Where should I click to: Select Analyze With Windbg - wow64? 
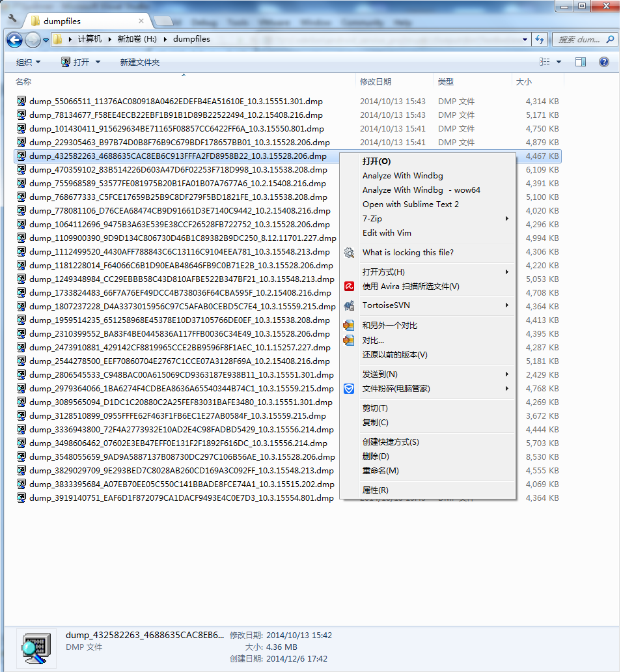[421, 190]
